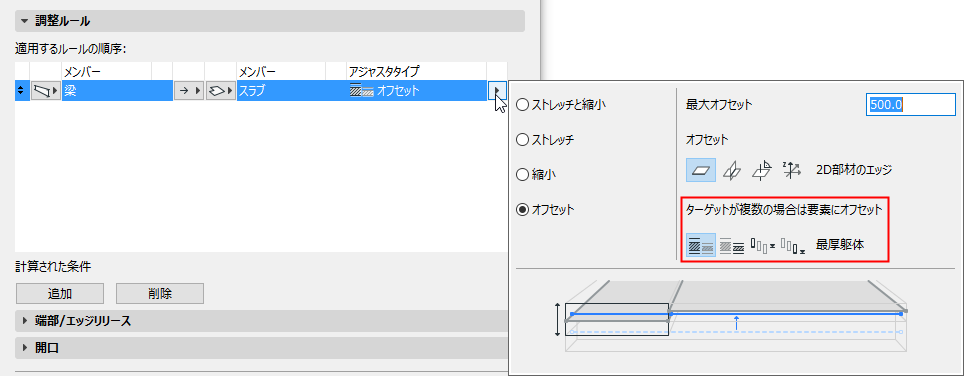Collapse the 調整ルール section

[x=25, y=22]
